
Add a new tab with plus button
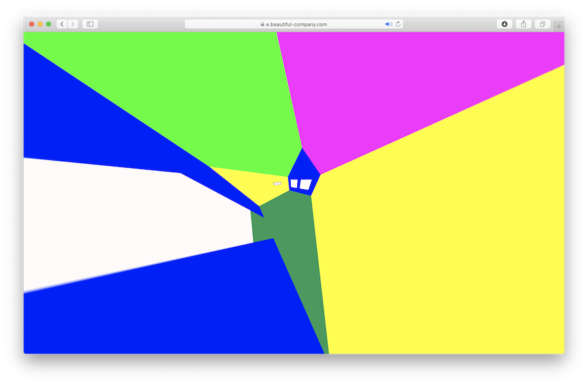[x=559, y=26]
